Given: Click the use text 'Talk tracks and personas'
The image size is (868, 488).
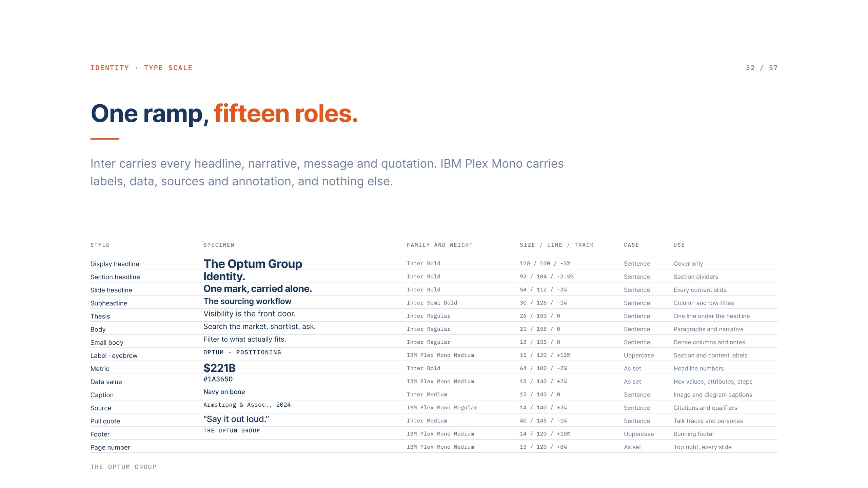Looking at the screenshot, I should (708, 421).
